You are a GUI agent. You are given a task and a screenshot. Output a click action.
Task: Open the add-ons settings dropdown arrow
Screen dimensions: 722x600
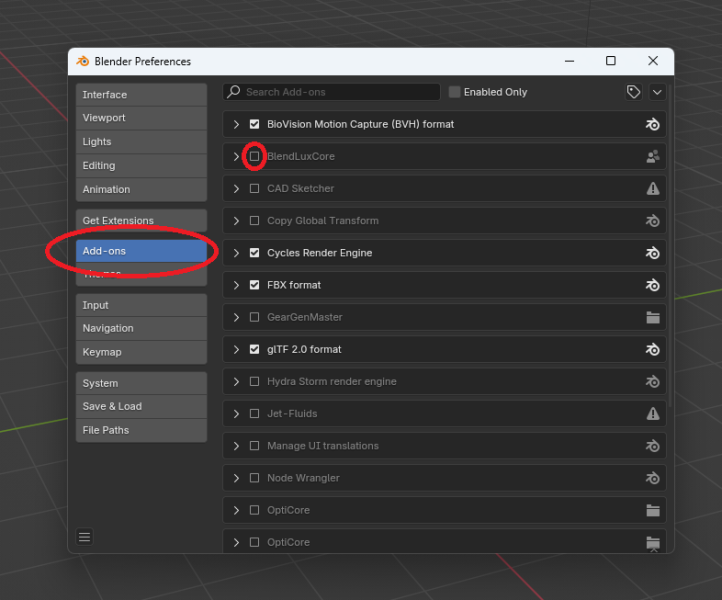[x=657, y=92]
